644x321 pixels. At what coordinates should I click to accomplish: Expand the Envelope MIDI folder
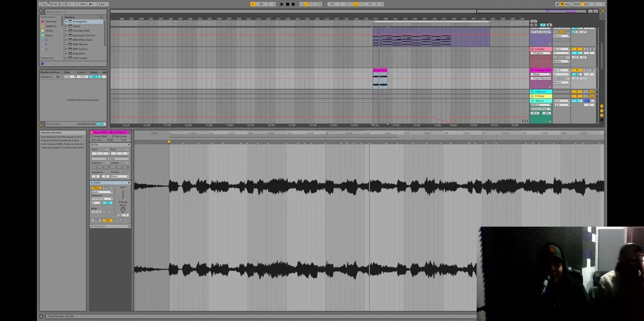pyautogui.click(x=66, y=30)
